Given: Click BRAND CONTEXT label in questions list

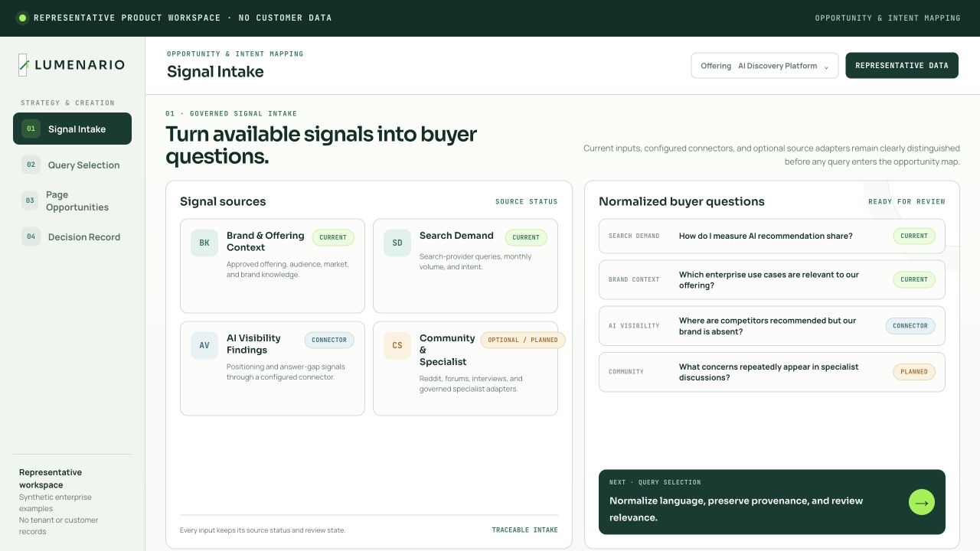Looking at the screenshot, I should 634,279.
